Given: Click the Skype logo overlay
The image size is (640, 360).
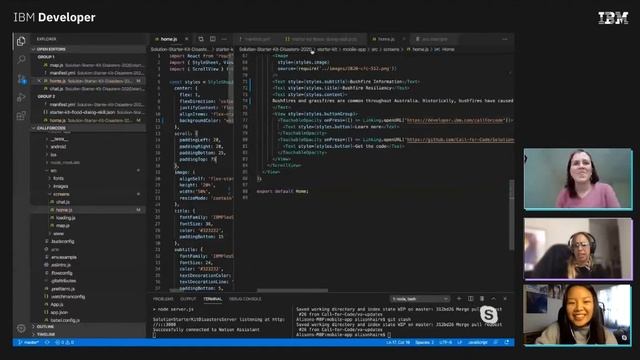Looking at the screenshot, I should tap(489, 315).
